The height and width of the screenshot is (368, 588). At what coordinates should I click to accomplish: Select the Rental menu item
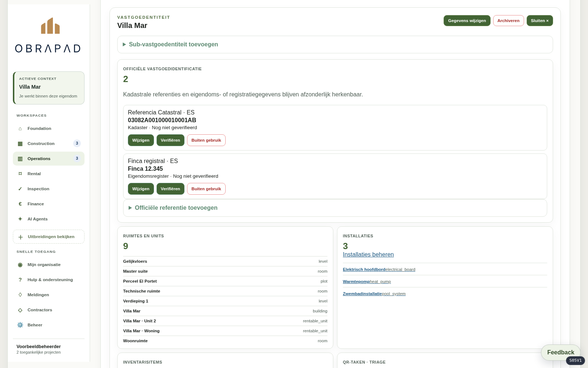click(x=49, y=174)
